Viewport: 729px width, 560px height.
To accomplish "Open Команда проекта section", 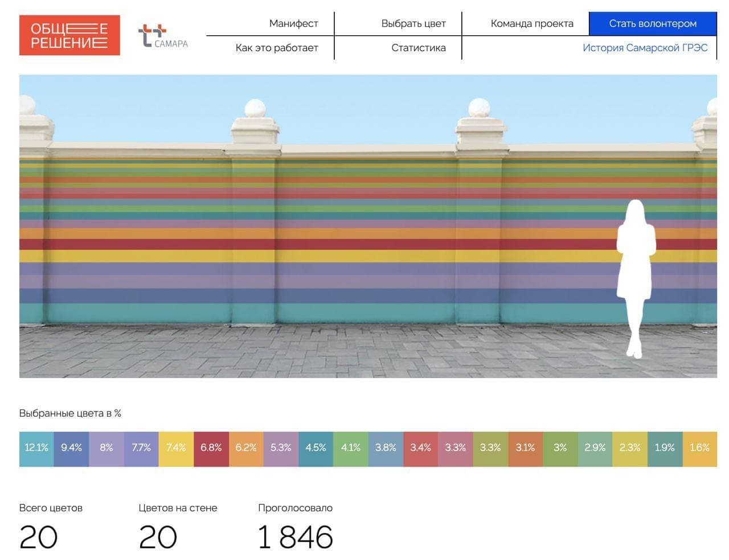I will tap(532, 24).
